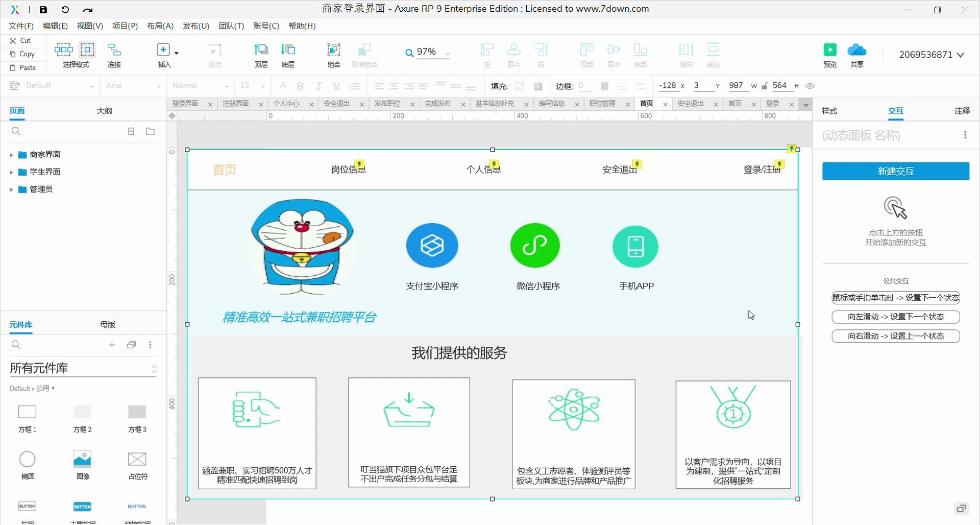This screenshot has height=525, width=980.
Task: Select the 椭圆 ellipse widget
Action: pos(28,465)
